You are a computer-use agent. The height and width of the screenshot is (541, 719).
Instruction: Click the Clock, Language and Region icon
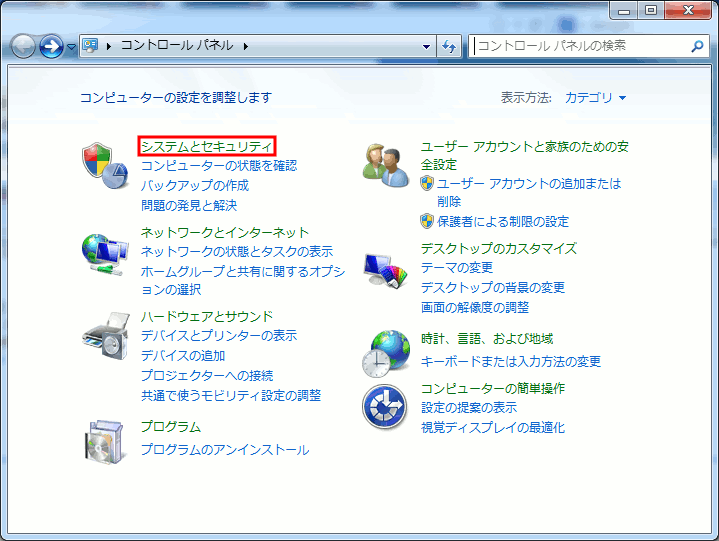(386, 352)
